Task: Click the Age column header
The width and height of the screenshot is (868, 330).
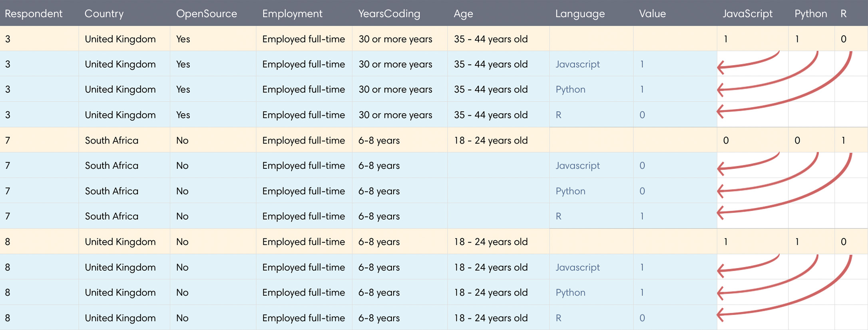Action: click(463, 14)
